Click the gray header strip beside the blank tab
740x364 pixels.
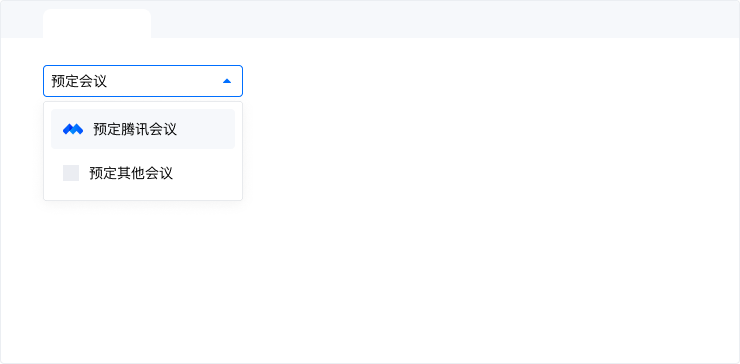click(x=444, y=19)
